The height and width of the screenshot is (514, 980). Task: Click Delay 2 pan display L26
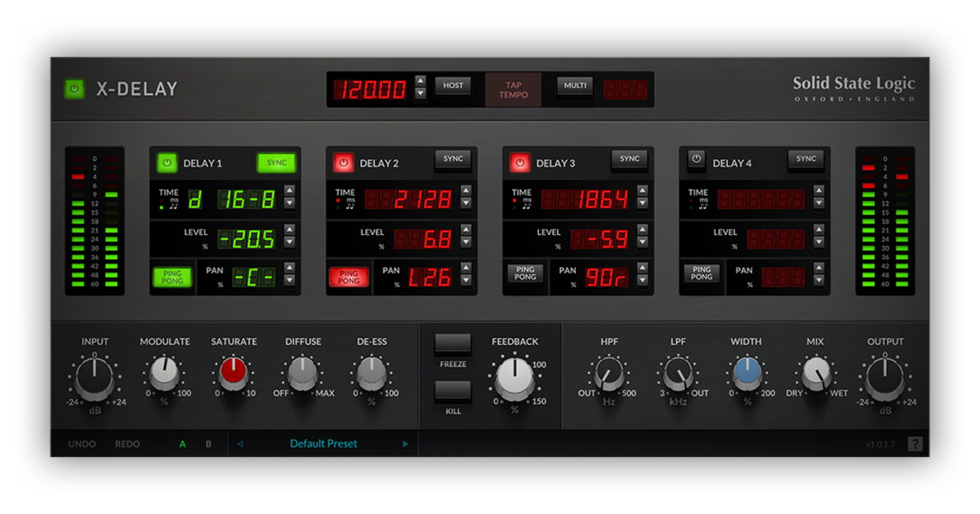430,277
